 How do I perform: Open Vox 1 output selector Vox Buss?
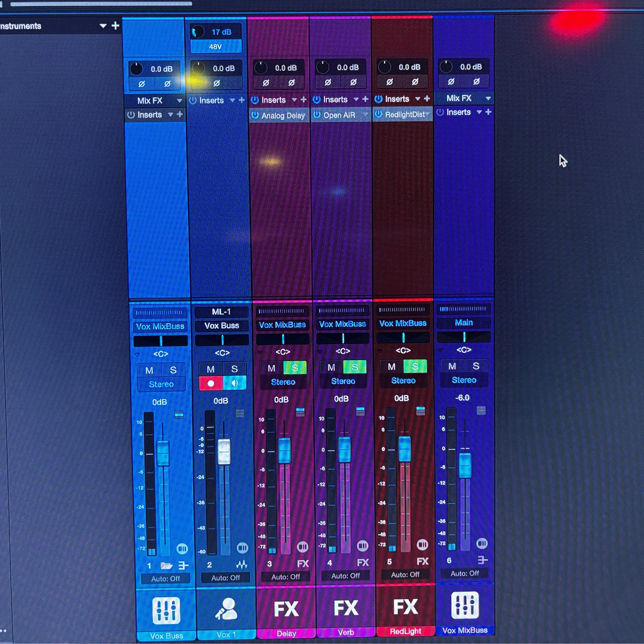tap(221, 326)
